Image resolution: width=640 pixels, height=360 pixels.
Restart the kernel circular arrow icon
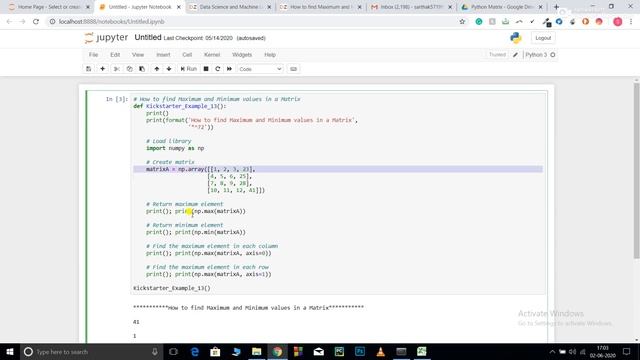tap(218, 69)
